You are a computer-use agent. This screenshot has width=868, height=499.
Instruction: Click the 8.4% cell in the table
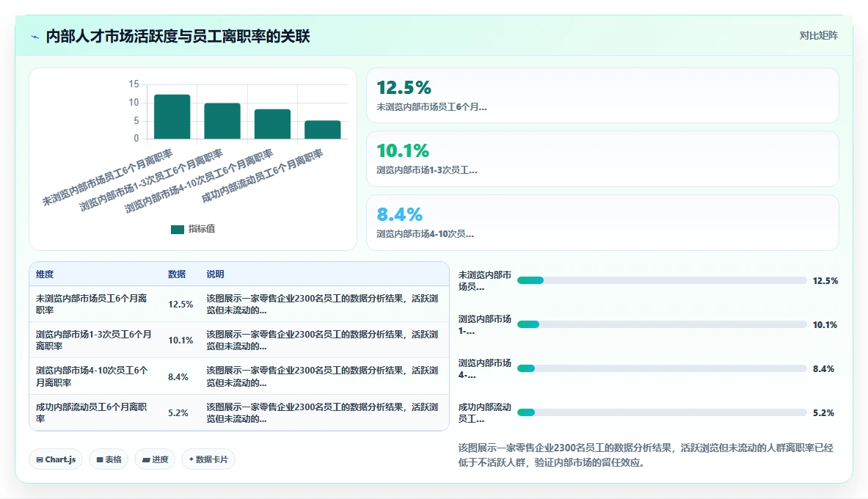coord(178,376)
